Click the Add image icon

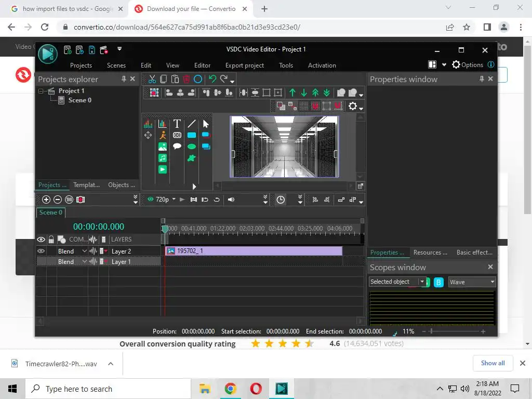click(x=163, y=147)
